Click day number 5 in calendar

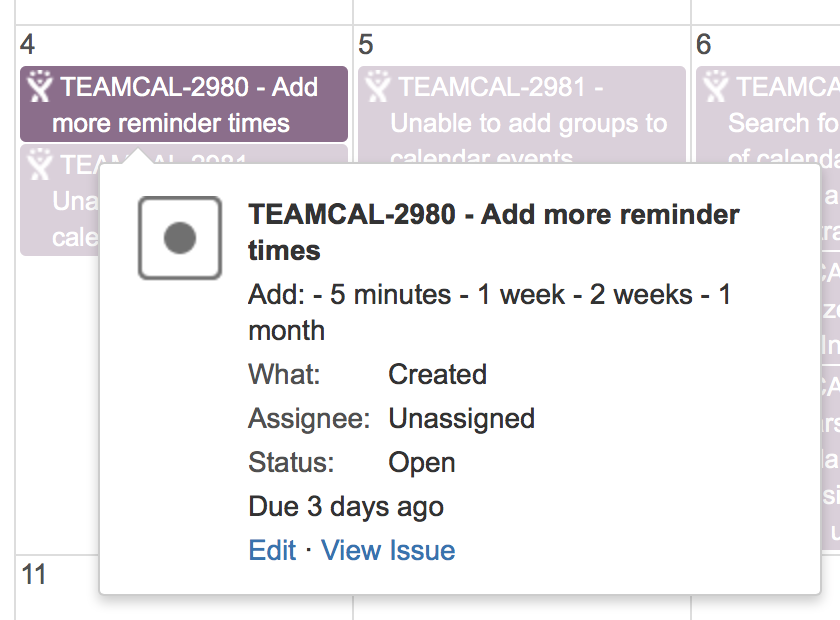click(x=365, y=44)
